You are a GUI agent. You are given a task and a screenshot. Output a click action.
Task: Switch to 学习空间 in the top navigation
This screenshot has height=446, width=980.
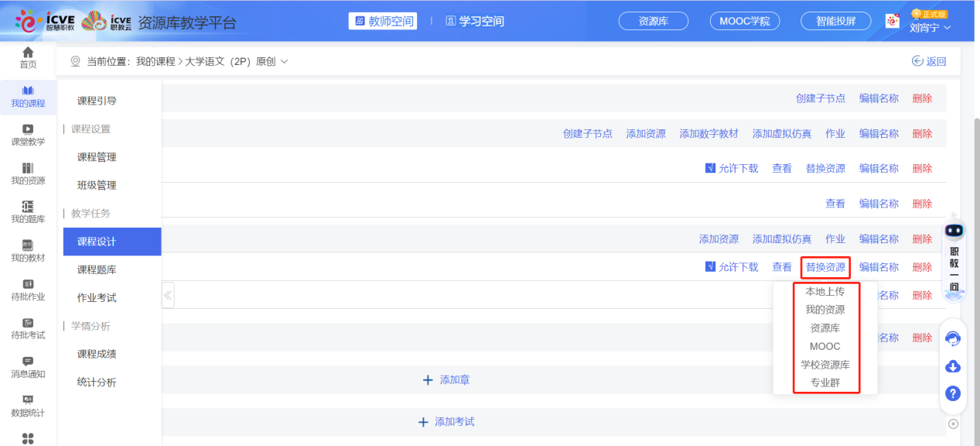(x=474, y=21)
